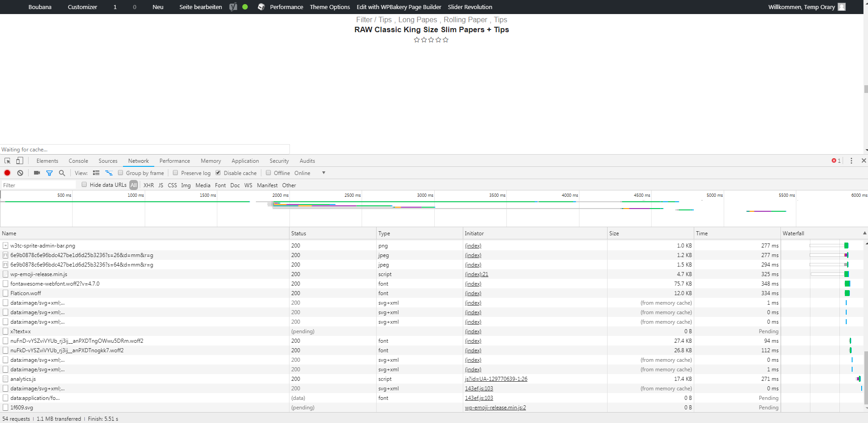Open Slider Revolution admin bar item
Screen dimensions: 868x423
470,7
